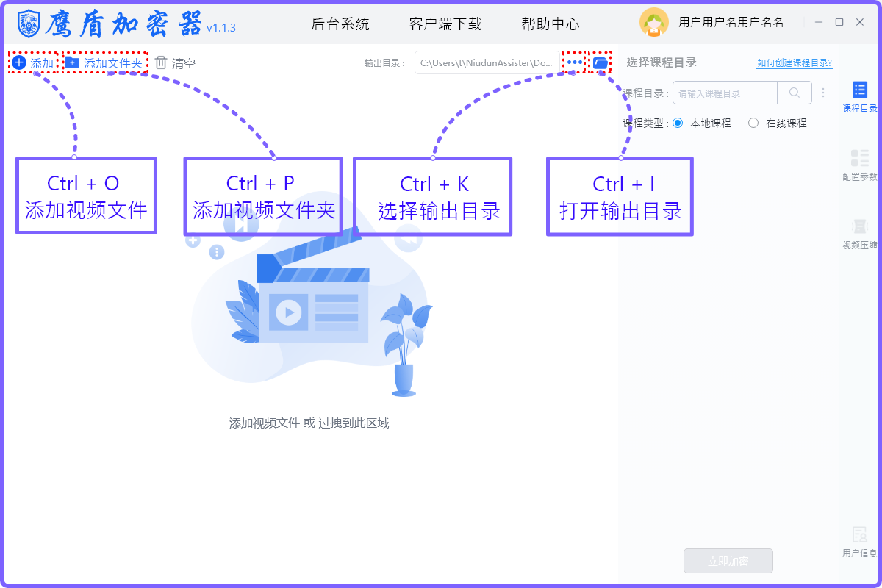Screen dimensions: 882x588
Task: Click the 添加文件夹 folder icon
Action: coord(72,62)
